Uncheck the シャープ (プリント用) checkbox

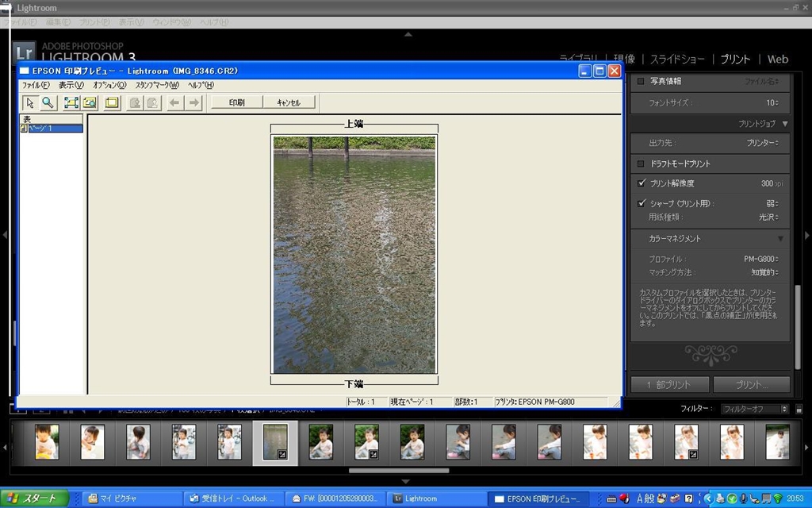coord(642,203)
